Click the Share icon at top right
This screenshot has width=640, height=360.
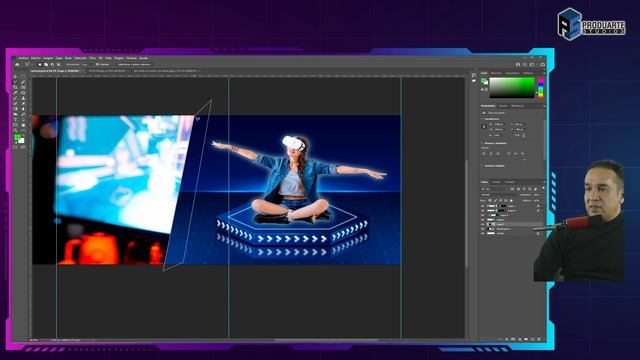click(x=542, y=65)
